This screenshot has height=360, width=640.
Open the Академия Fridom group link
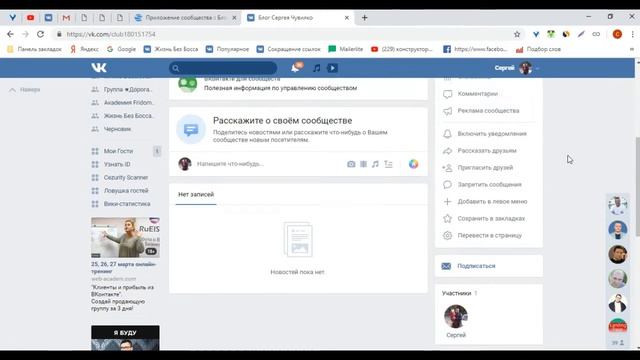pos(129,103)
